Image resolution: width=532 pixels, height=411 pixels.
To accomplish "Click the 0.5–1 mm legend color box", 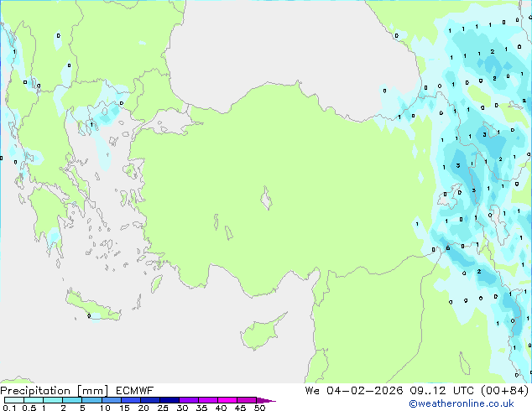I will (34, 400).
